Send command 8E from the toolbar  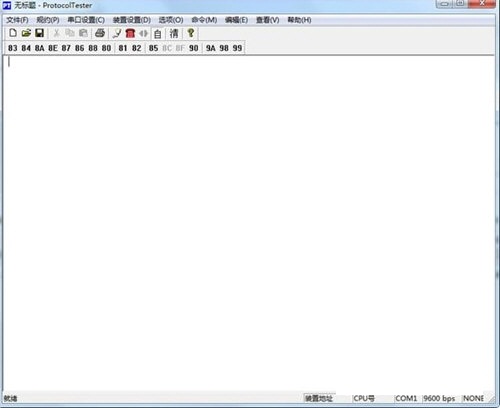tap(53, 48)
